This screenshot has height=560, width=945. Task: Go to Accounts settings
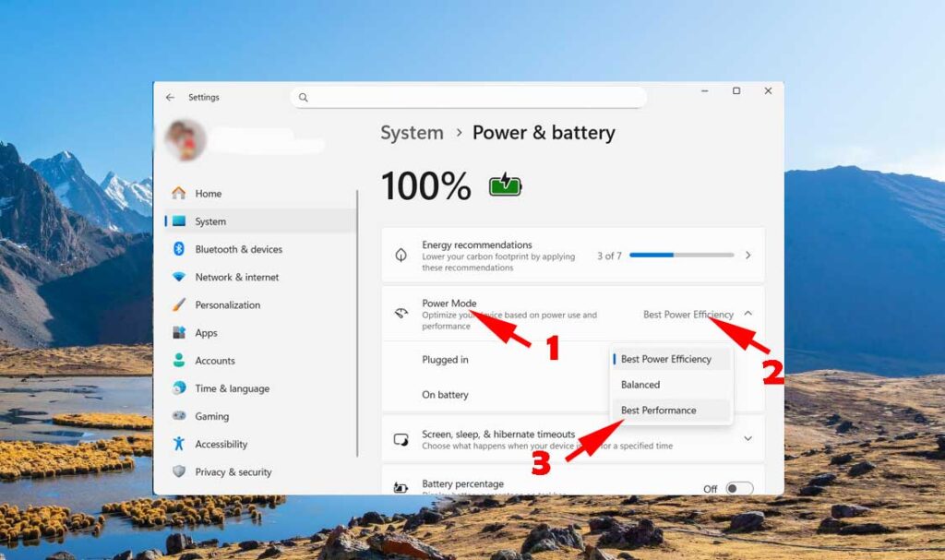215,361
